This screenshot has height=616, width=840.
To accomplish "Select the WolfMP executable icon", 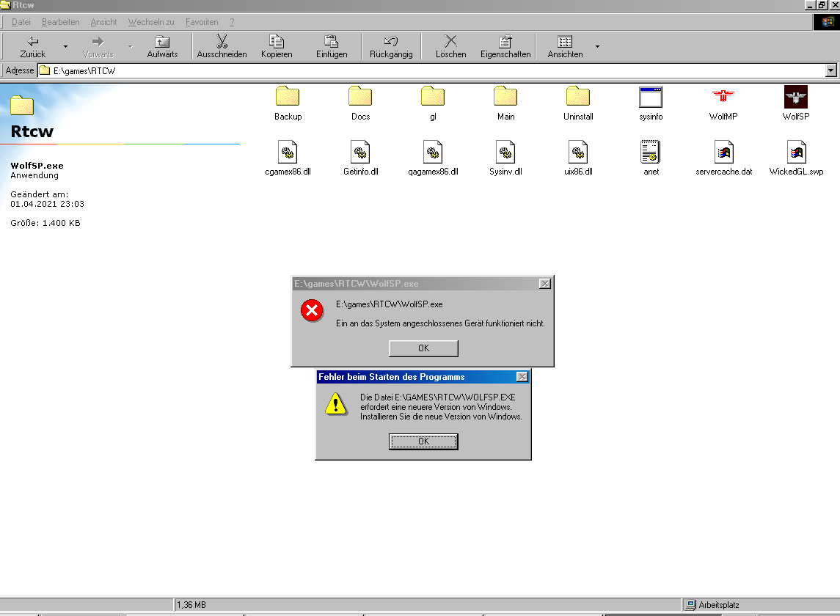I will click(x=723, y=96).
